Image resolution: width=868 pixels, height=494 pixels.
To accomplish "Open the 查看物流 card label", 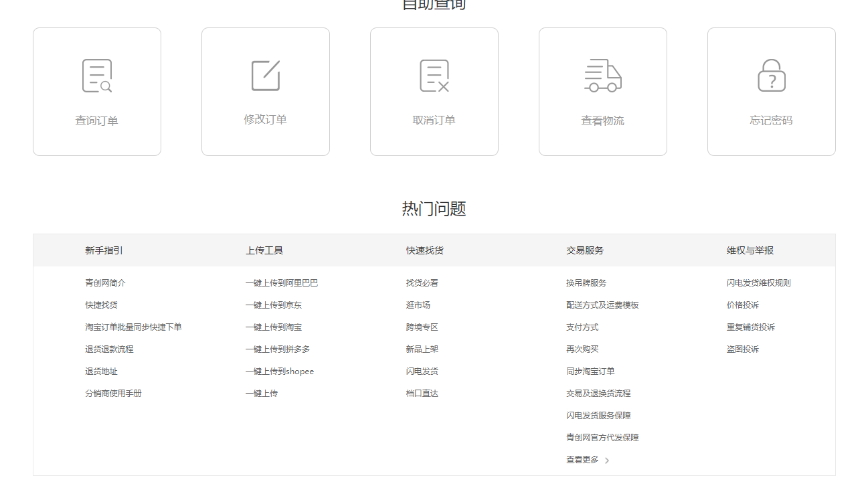I will [x=603, y=121].
